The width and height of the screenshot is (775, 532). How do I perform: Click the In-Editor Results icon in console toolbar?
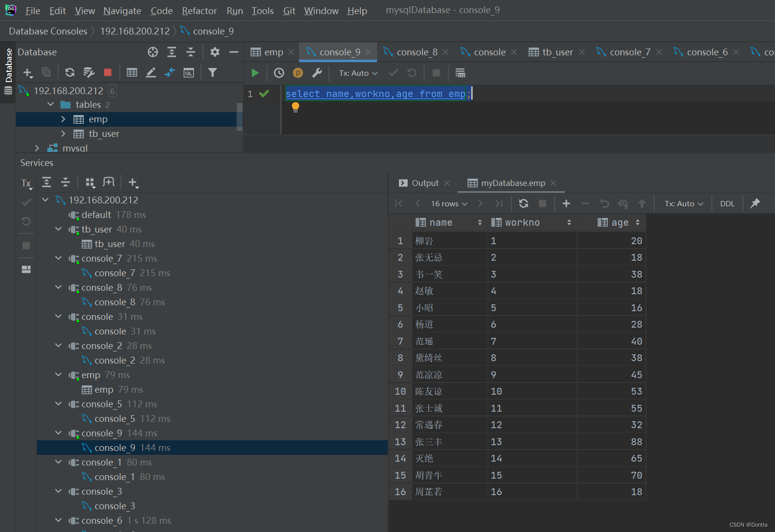pyautogui.click(x=460, y=73)
